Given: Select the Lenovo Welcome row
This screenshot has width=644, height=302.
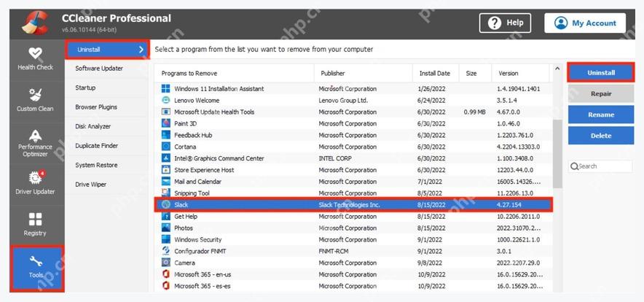Looking at the screenshot, I should coord(353,100).
